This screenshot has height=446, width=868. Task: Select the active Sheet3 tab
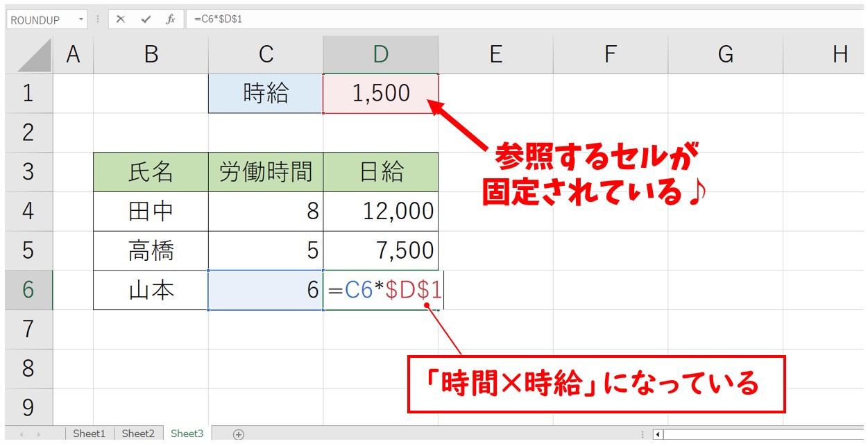[187, 434]
